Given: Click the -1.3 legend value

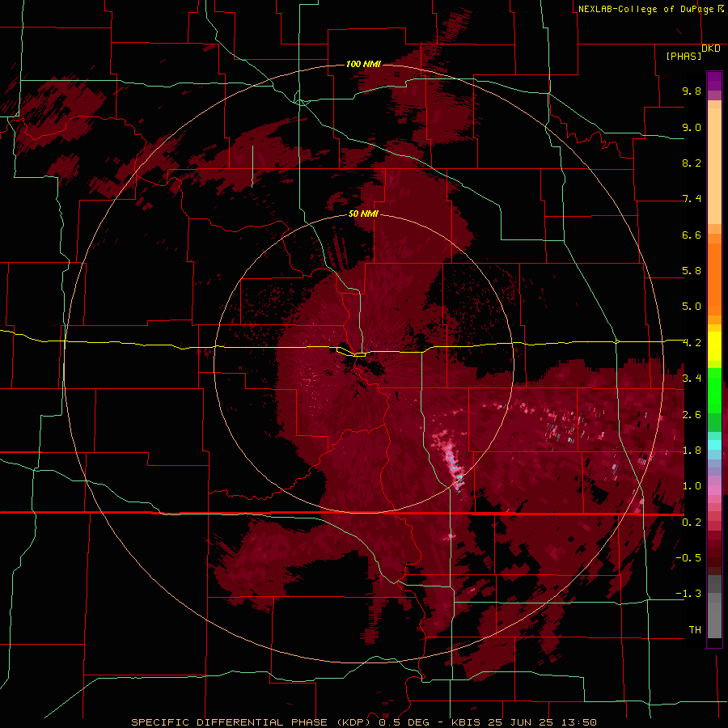Looking at the screenshot, I should coord(688,594).
